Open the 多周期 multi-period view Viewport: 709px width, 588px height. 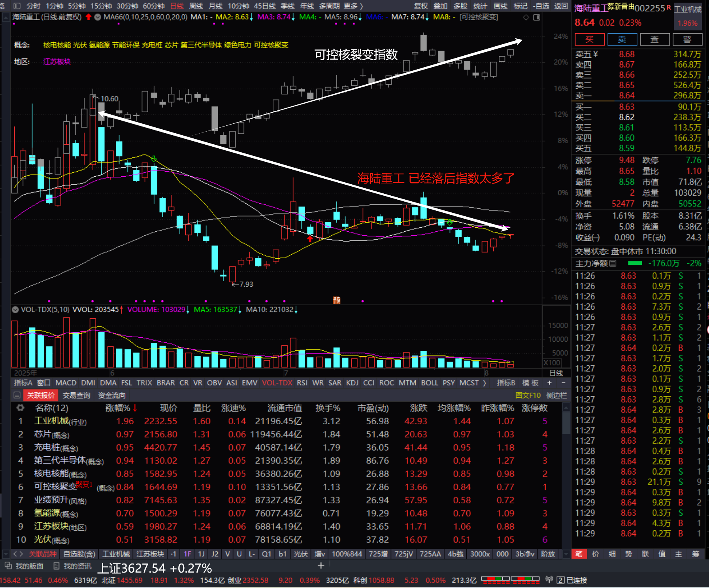[x=330, y=6]
